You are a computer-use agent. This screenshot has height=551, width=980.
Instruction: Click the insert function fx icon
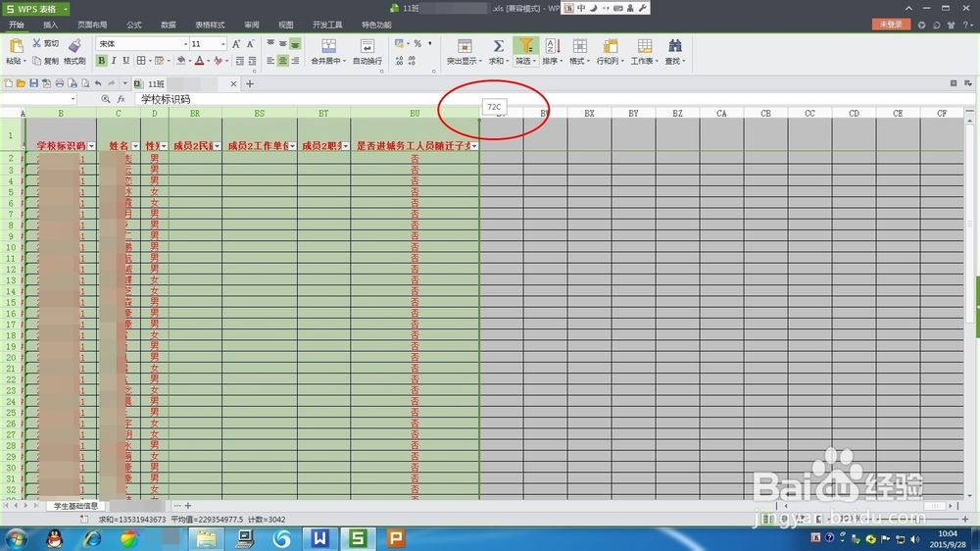(122, 99)
